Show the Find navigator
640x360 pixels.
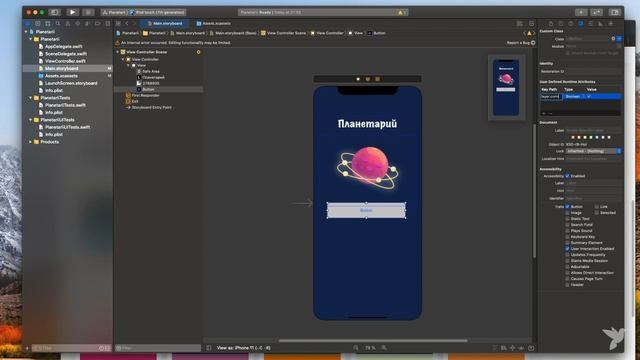tap(58, 24)
